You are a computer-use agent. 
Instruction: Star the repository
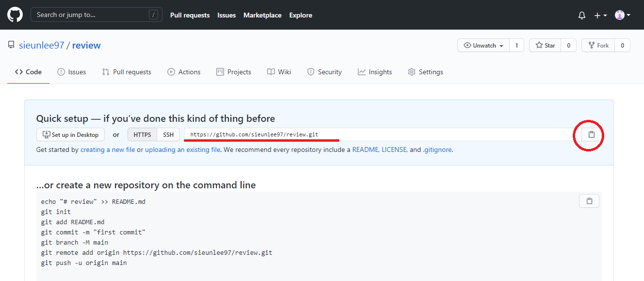tap(545, 45)
